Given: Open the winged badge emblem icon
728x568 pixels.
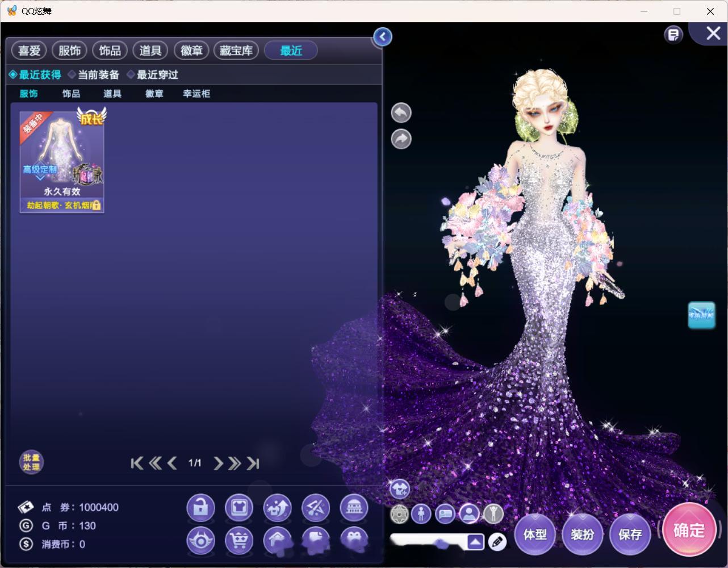Looking at the screenshot, I should tap(201, 541).
